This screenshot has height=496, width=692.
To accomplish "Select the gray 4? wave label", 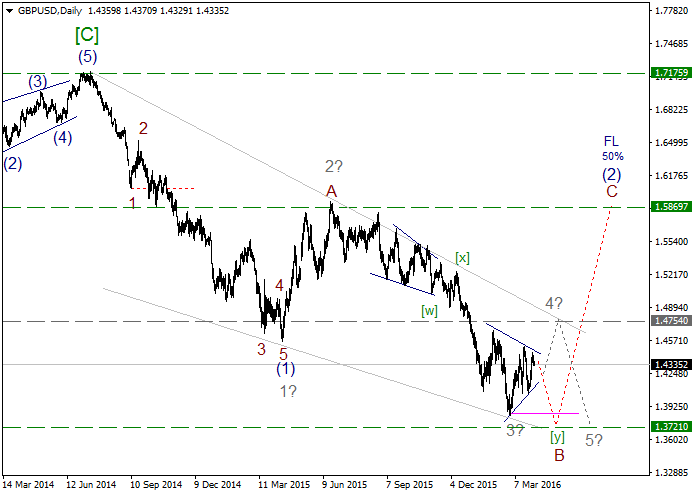I will pyautogui.click(x=554, y=304).
